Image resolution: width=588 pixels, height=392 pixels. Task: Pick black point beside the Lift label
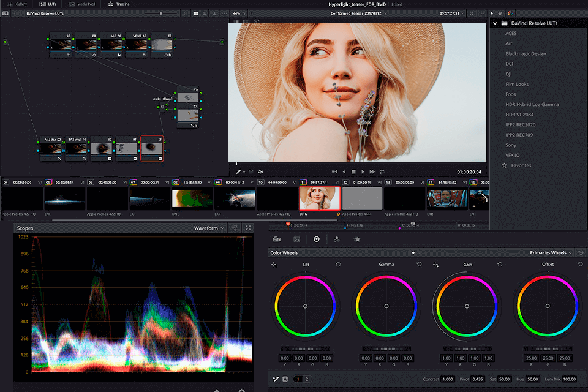(x=274, y=265)
